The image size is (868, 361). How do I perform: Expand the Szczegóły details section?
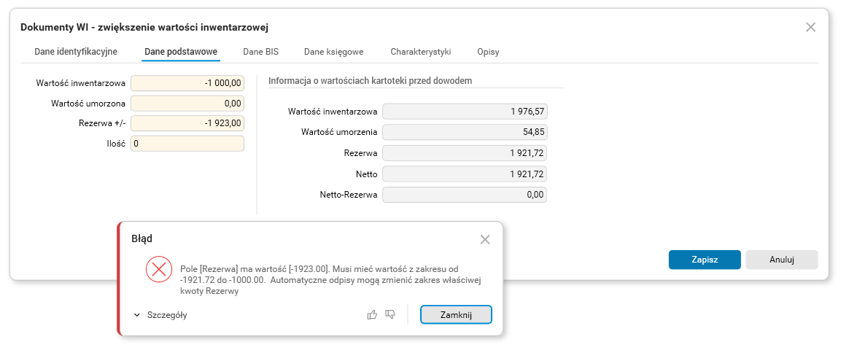[161, 315]
